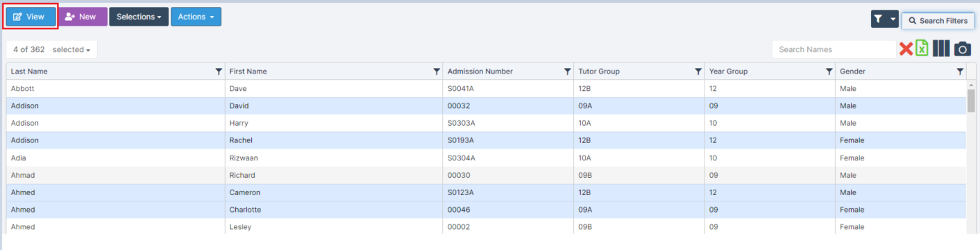The image size is (980, 250).
Task: Click admission number 00046
Action: point(459,210)
